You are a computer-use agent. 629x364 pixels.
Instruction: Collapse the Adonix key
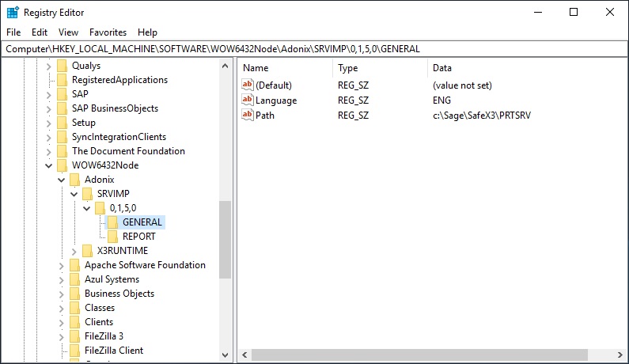tap(63, 180)
